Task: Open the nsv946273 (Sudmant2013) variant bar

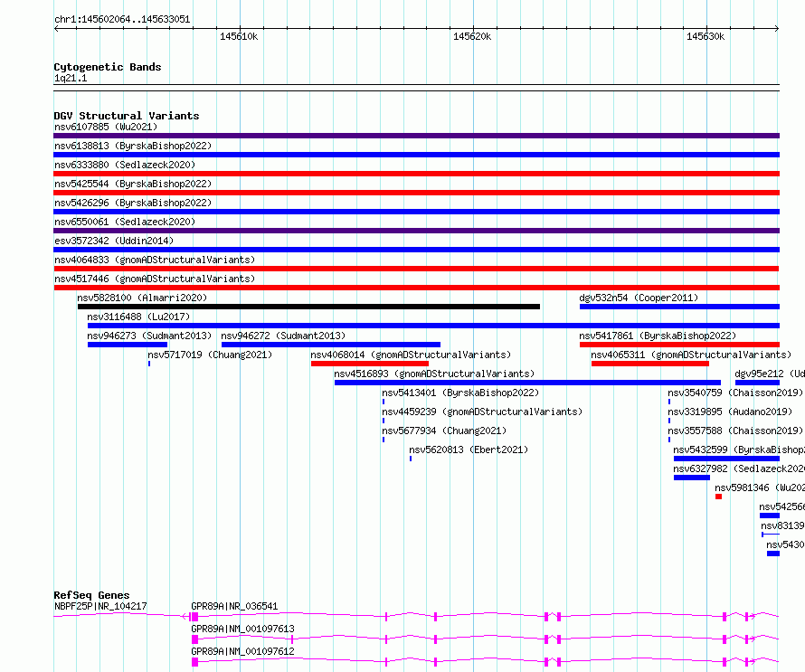Action: tap(128, 345)
